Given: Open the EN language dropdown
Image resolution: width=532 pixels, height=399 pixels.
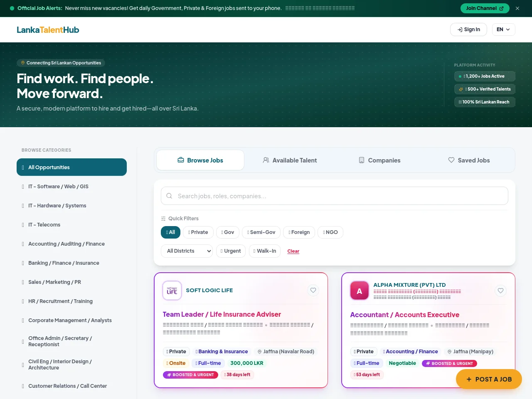Looking at the screenshot, I should [503, 30].
